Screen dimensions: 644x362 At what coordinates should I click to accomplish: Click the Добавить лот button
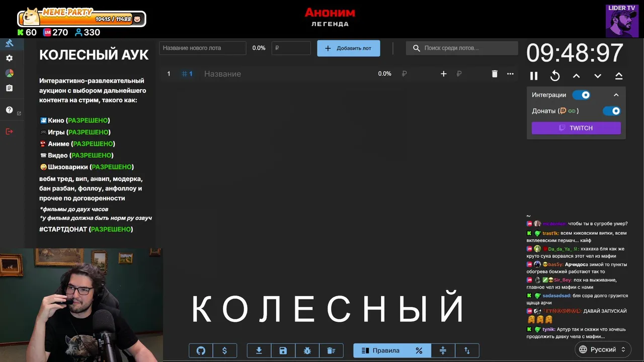click(x=348, y=48)
